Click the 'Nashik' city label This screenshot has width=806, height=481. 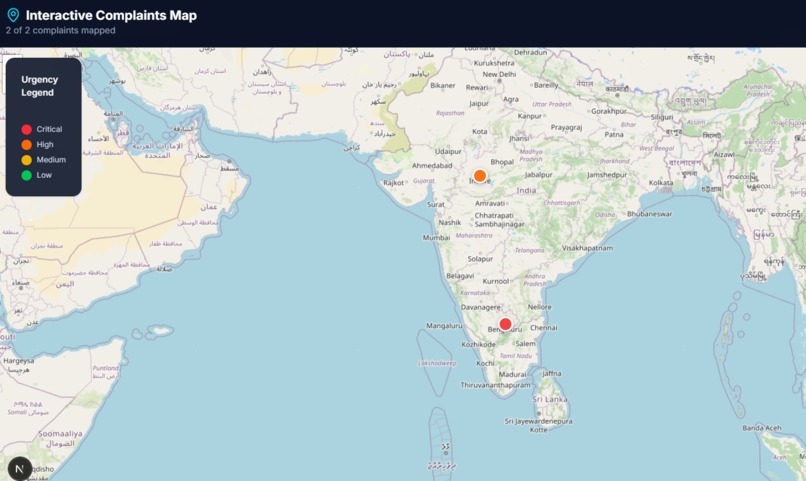450,223
